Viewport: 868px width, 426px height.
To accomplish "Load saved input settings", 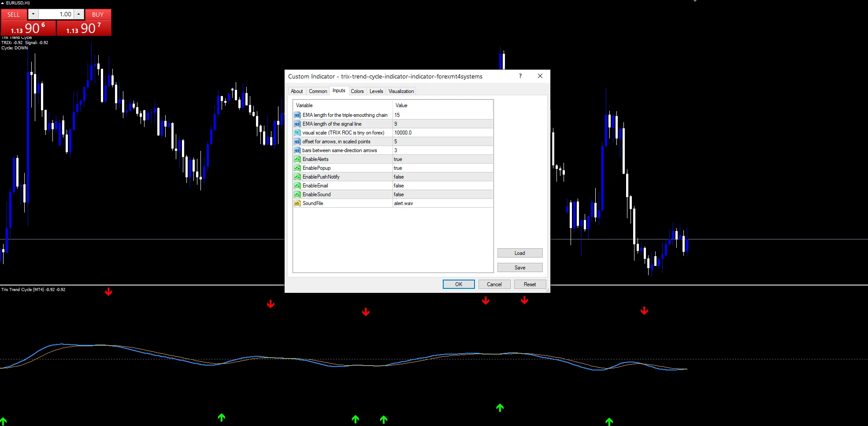I will tap(520, 253).
